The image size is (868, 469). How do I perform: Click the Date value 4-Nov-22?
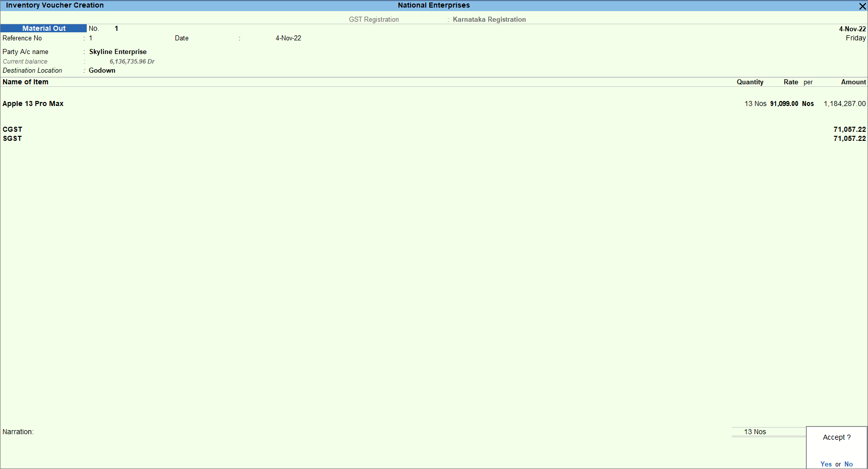pos(288,38)
